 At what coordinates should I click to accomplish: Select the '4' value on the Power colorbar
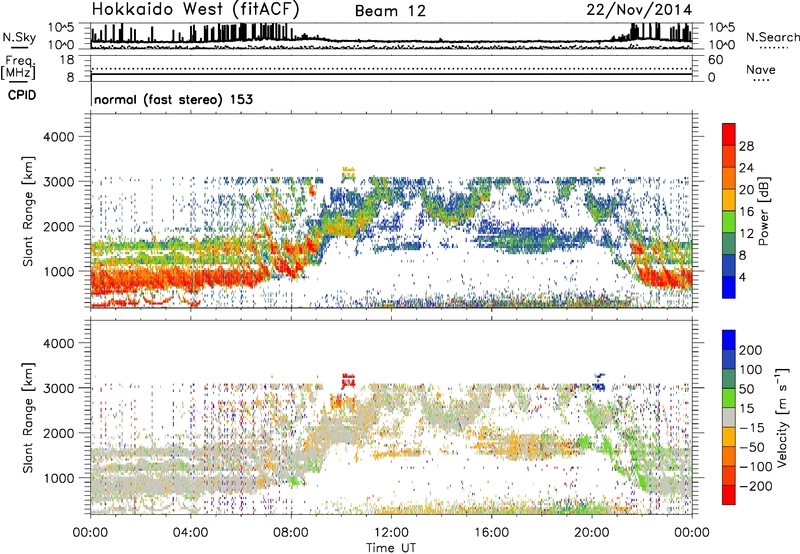coord(743,278)
